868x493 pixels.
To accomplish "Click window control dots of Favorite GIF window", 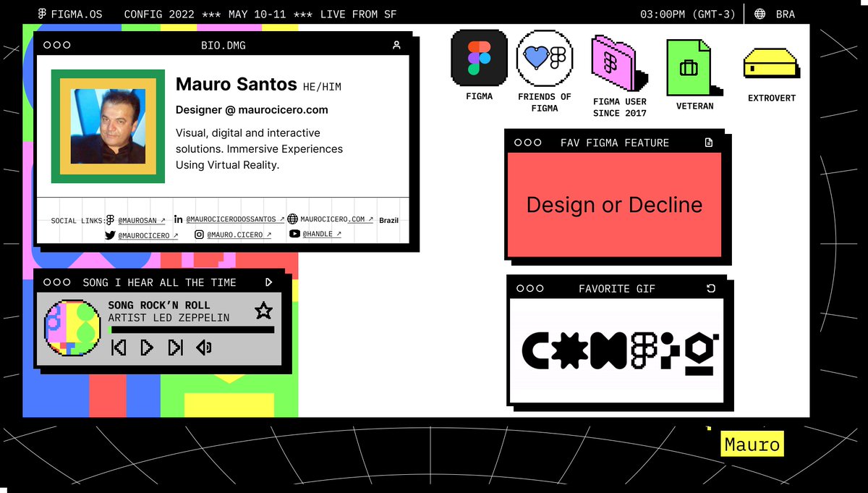I will click(530, 288).
